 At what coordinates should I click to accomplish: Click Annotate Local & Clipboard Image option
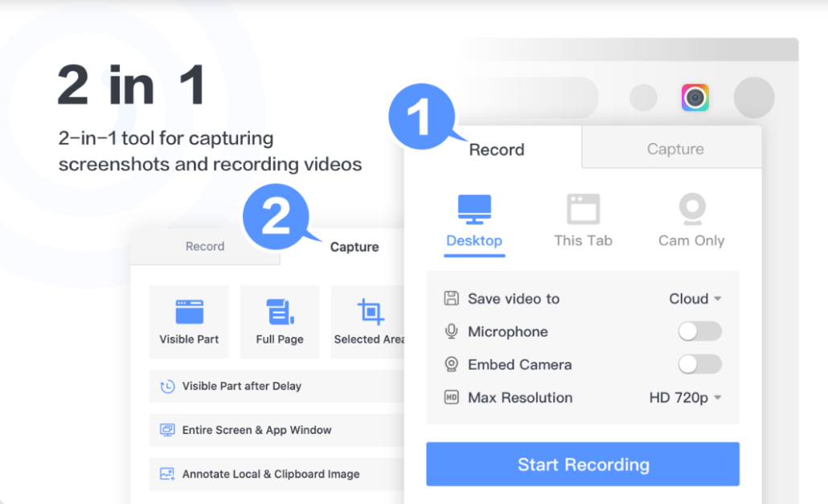[277, 474]
